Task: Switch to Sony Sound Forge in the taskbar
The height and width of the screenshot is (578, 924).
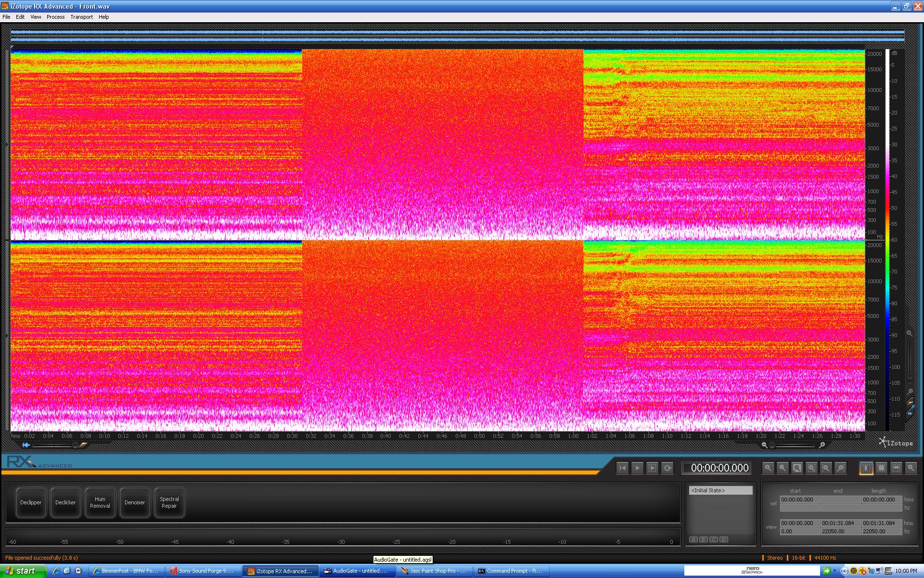Action: click(202, 571)
